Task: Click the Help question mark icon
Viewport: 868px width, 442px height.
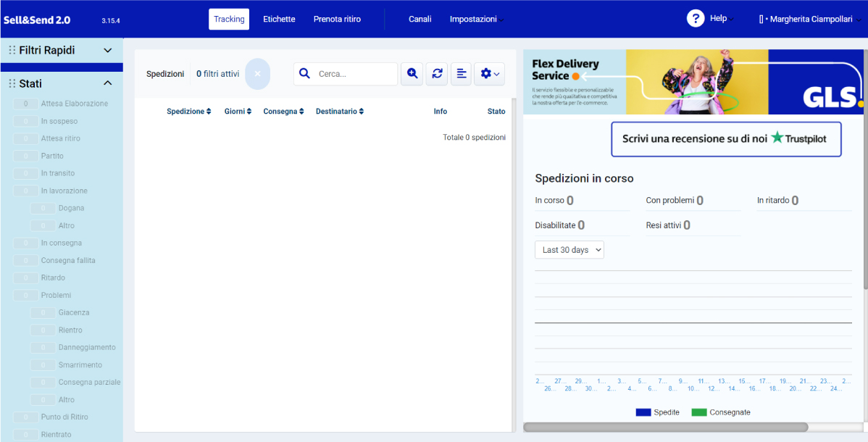Action: (696, 19)
